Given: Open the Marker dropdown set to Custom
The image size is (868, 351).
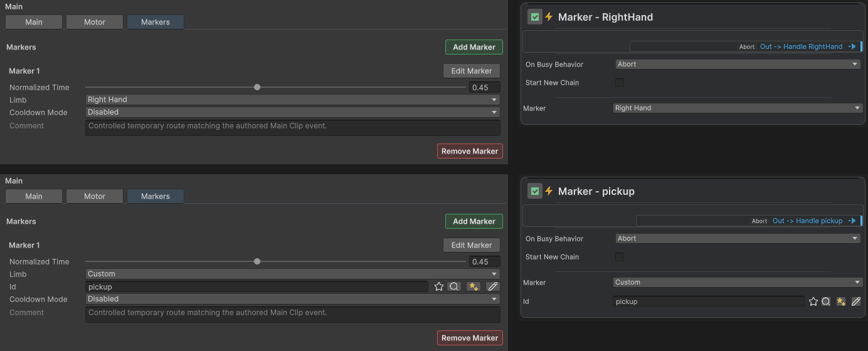Looking at the screenshot, I should click(x=738, y=282).
